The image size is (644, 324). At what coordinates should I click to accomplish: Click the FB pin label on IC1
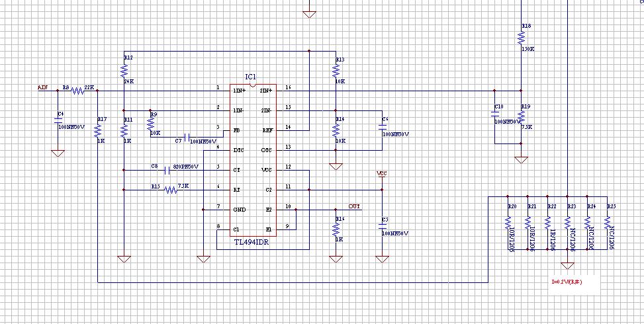[236, 130]
